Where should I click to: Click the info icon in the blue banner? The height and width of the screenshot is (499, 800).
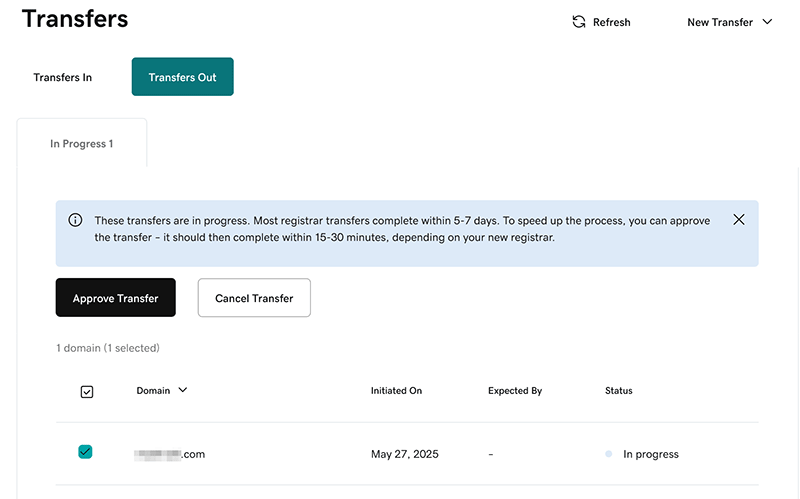[x=75, y=220]
